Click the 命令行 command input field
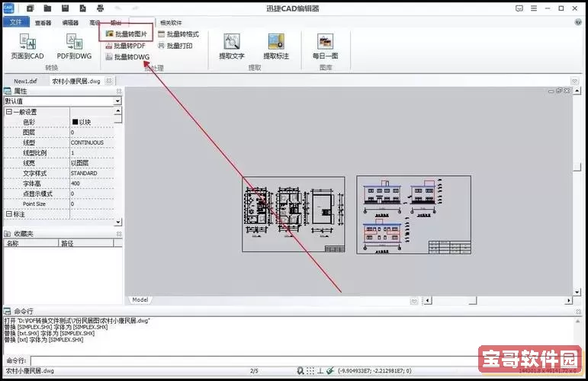 pos(255,360)
